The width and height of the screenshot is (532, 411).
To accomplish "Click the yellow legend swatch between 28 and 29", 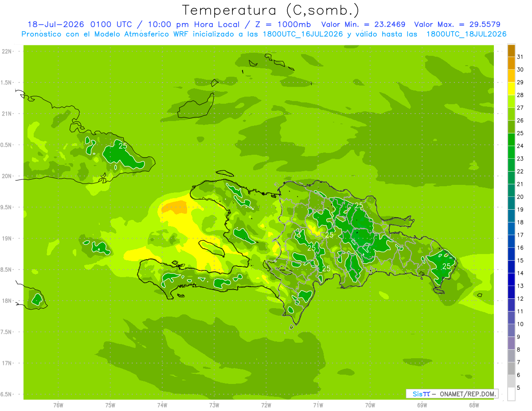I will click(511, 89).
